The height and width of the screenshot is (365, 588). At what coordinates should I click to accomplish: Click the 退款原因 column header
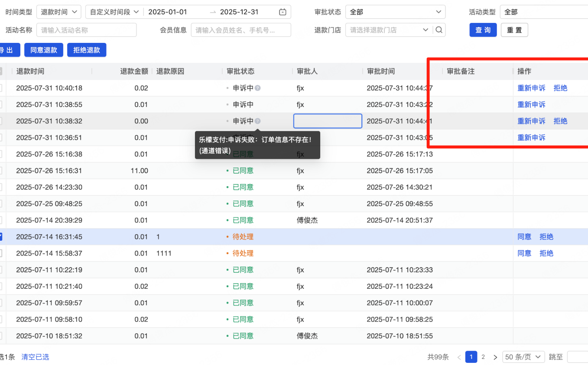click(x=170, y=71)
